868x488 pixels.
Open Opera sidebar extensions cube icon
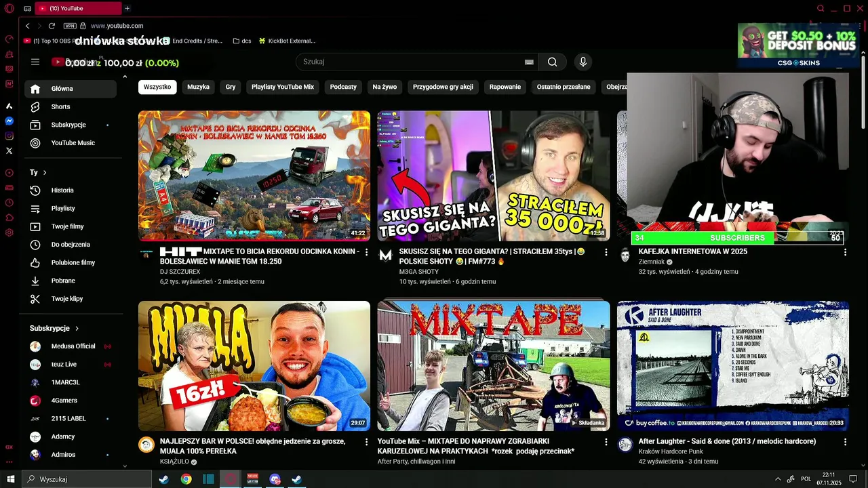coord(9,218)
